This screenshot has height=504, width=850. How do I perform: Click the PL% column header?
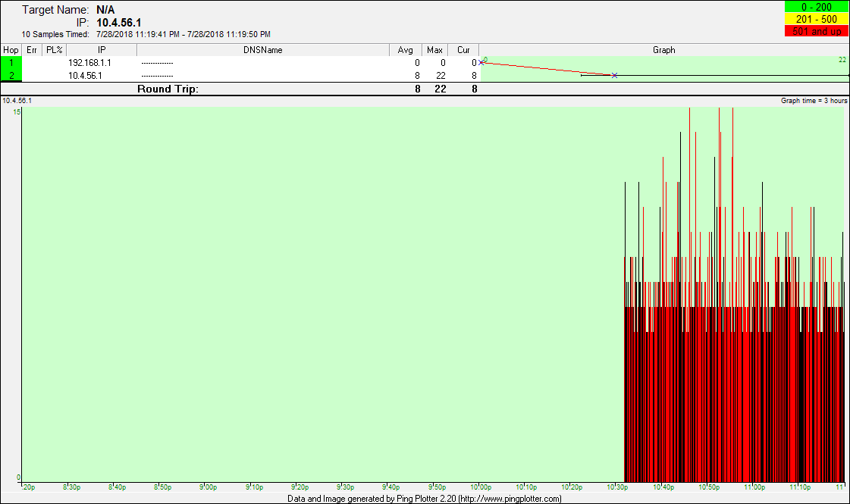(54, 50)
